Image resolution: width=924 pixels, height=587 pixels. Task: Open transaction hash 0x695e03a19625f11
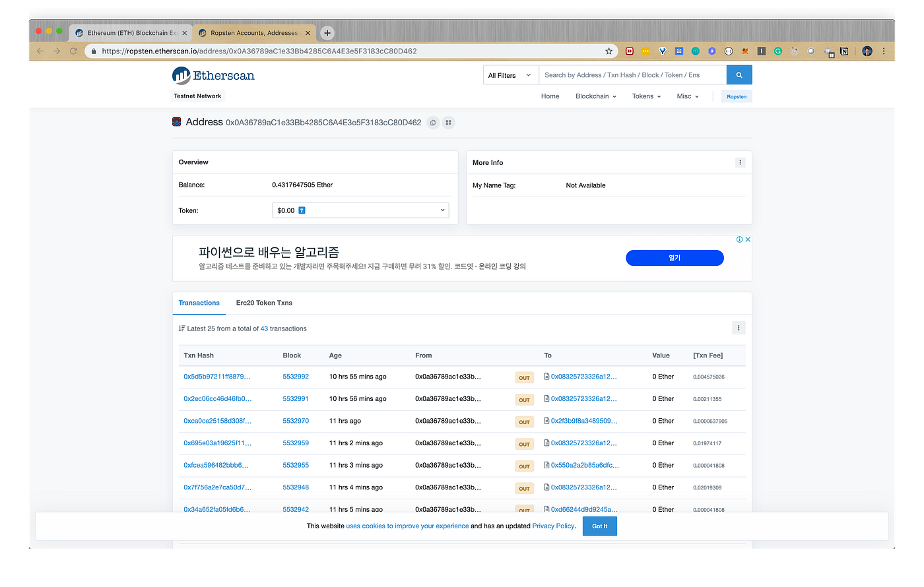click(217, 443)
